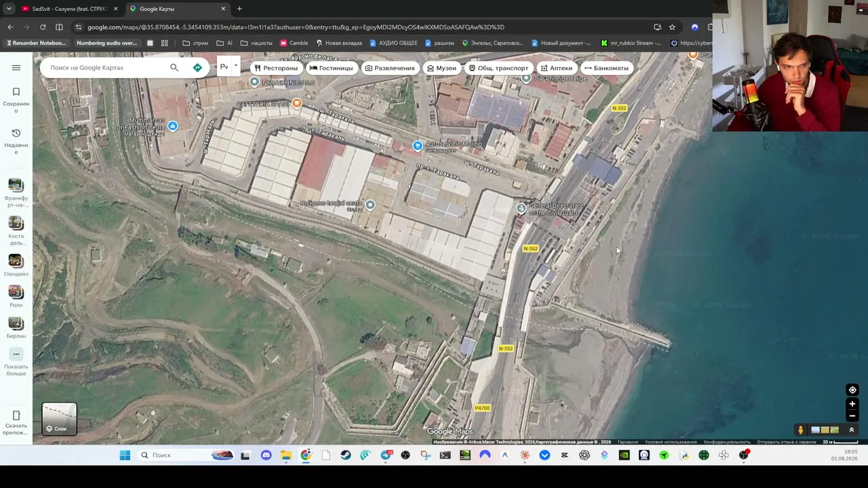Open the AI bookmarks folder
This screenshot has width=868, height=488.
(224, 43)
